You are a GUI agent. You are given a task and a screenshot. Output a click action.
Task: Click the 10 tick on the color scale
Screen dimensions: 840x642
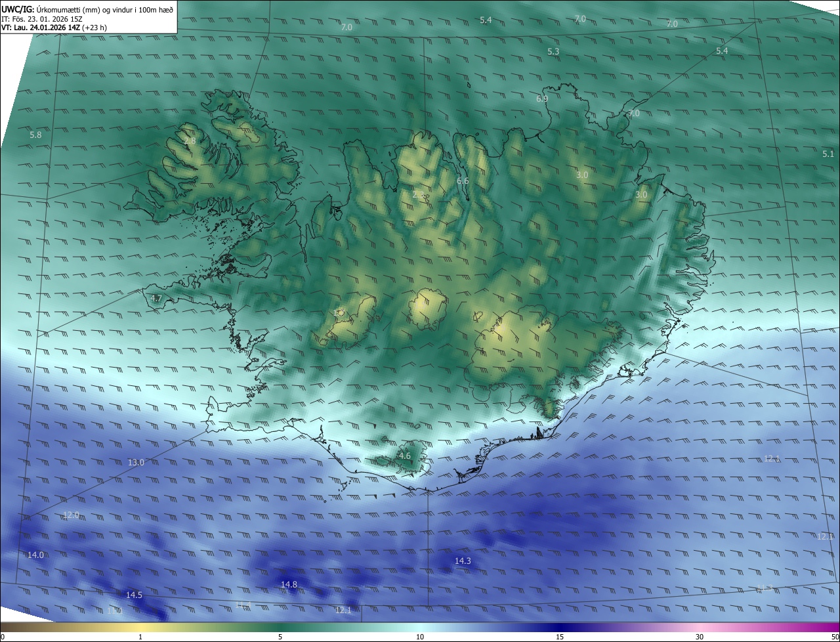(x=420, y=637)
